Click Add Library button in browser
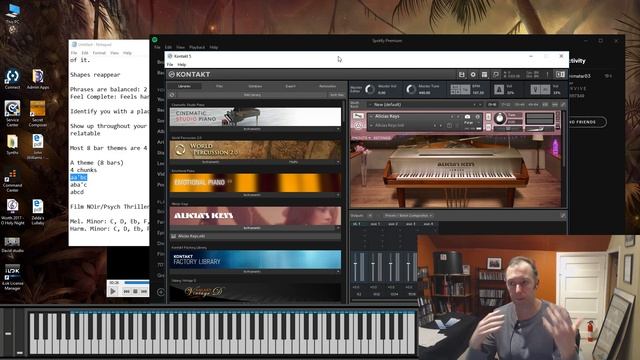 pos(252,95)
